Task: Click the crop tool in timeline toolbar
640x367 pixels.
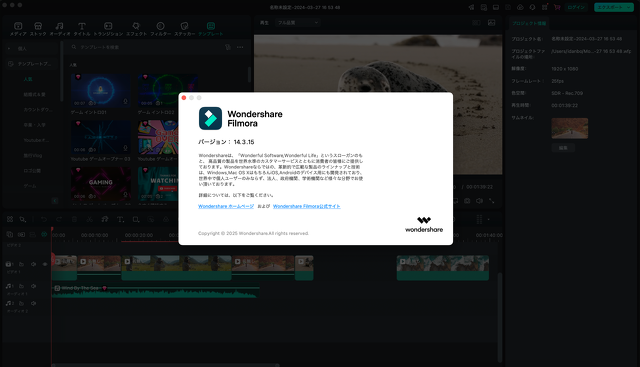Action: pyautogui.click(x=136, y=220)
